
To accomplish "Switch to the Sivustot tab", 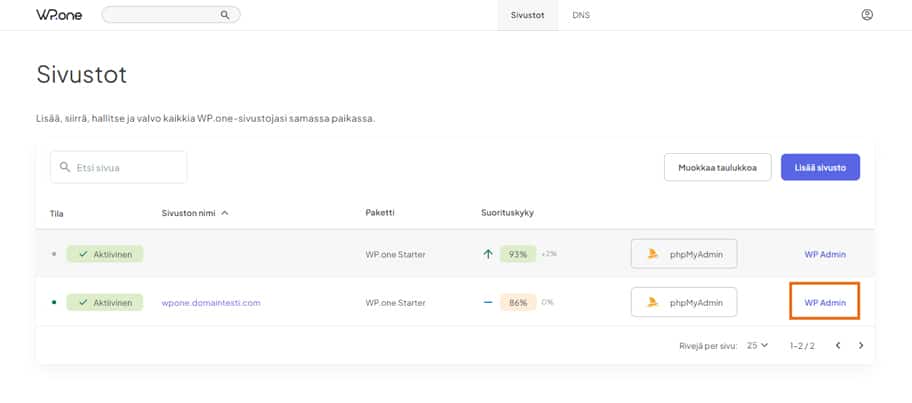I will coord(527,15).
